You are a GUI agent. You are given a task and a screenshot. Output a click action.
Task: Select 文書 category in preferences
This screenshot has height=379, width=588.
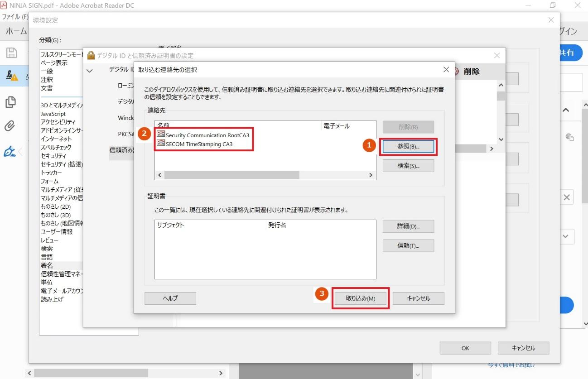(47, 88)
